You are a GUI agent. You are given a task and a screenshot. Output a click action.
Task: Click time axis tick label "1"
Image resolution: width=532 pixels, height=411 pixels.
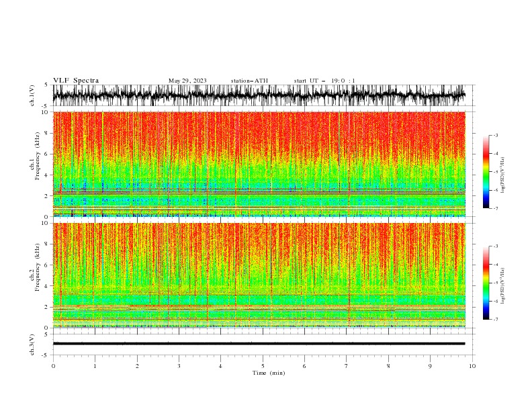(95, 366)
